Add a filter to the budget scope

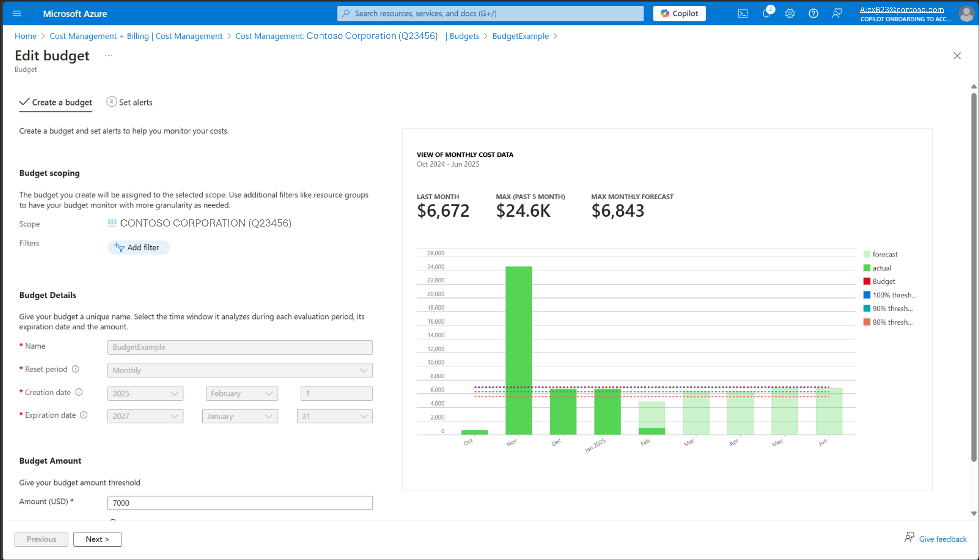139,247
